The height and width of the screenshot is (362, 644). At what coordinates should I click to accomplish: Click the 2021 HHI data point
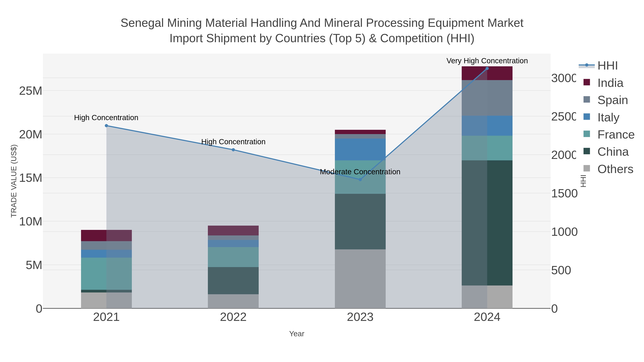(x=106, y=126)
